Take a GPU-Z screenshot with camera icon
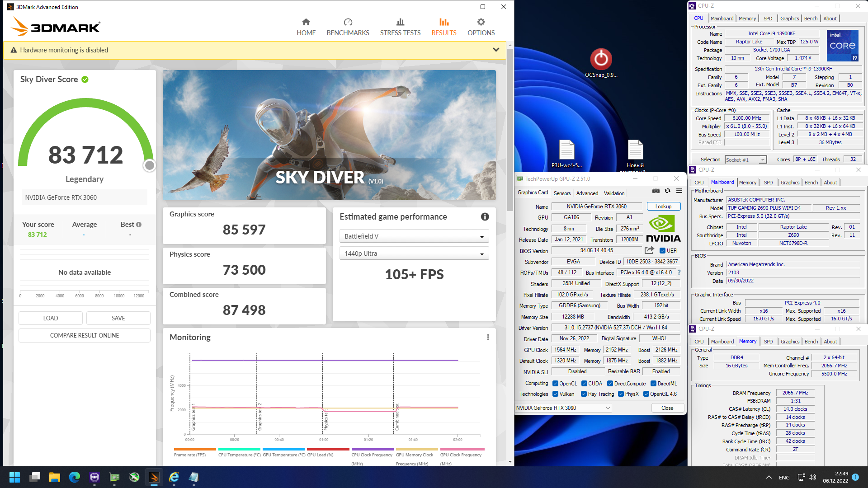The width and height of the screenshot is (868, 488). [656, 191]
